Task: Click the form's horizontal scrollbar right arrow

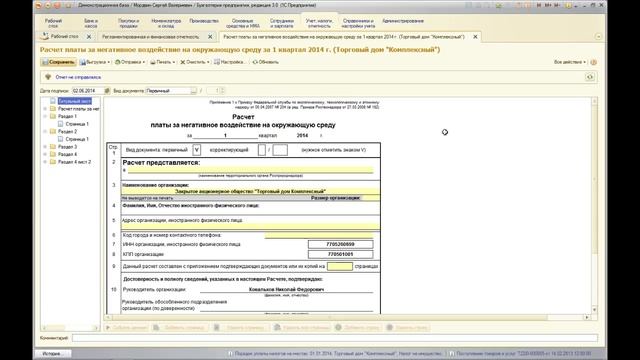Action: click(587, 317)
